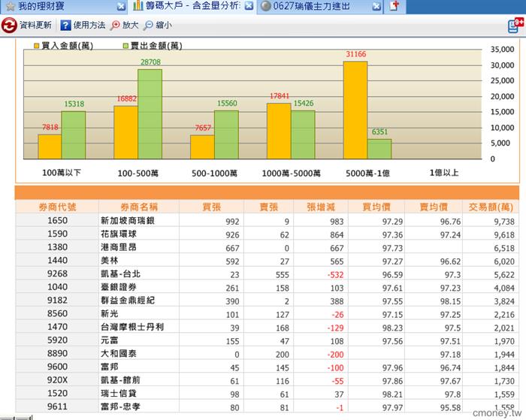This screenshot has width=526, height=420.
Task: Select broker row 美林
Action: coord(267,261)
